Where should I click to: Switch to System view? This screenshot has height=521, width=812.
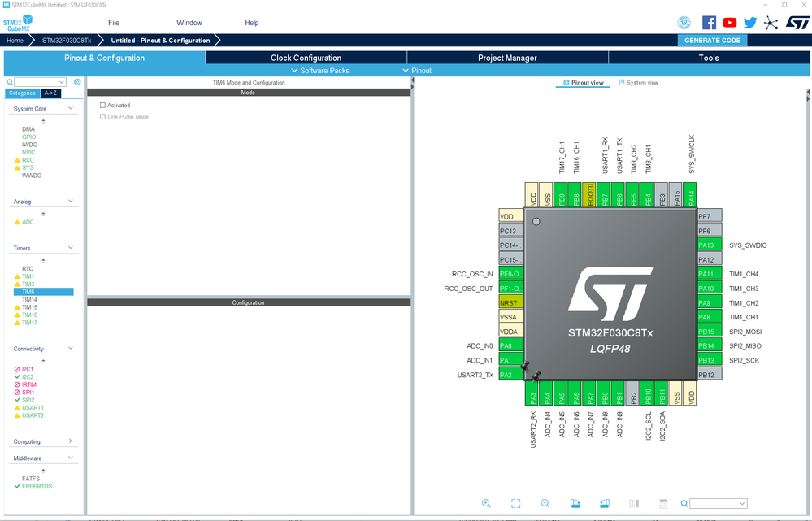[638, 83]
